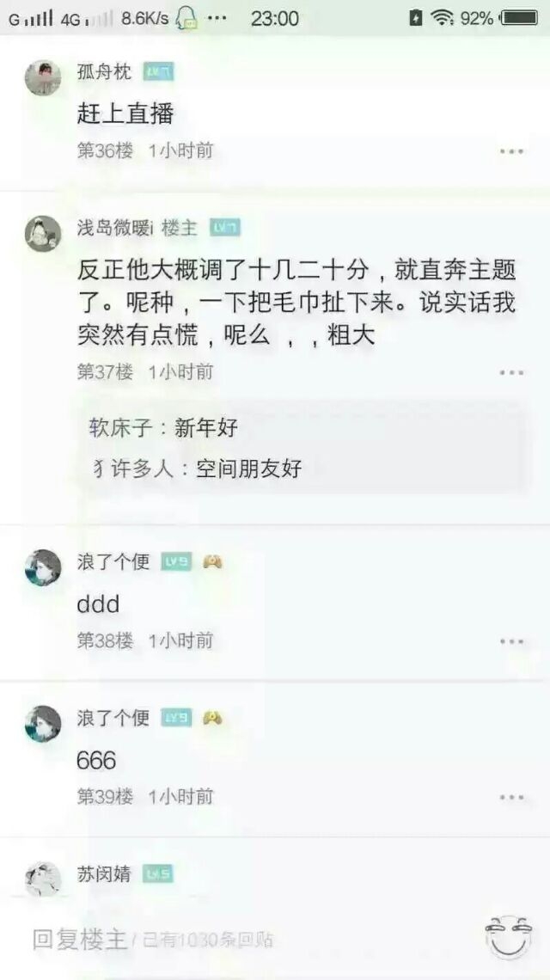Viewport: 550px width, 980px height.
Task: Tap the level badge beside 浅岛微暖i
Action: coord(225,228)
